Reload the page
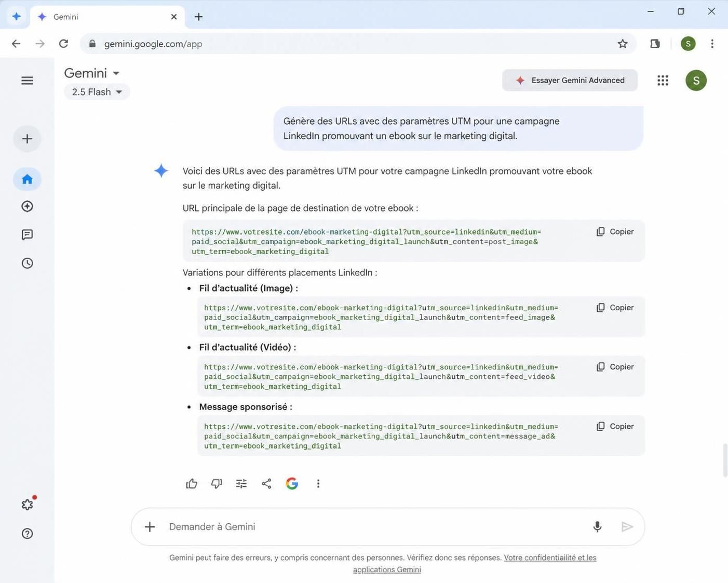This screenshot has width=728, height=583. coord(63,44)
